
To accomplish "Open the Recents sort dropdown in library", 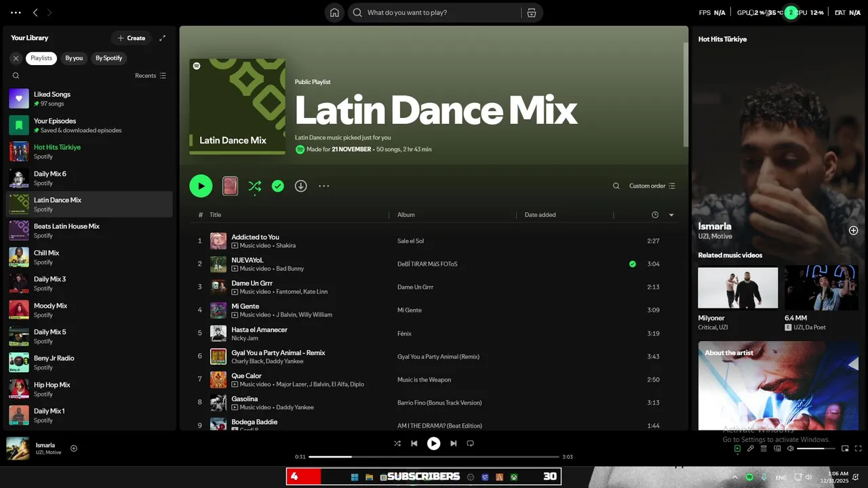I will pyautogui.click(x=151, y=76).
